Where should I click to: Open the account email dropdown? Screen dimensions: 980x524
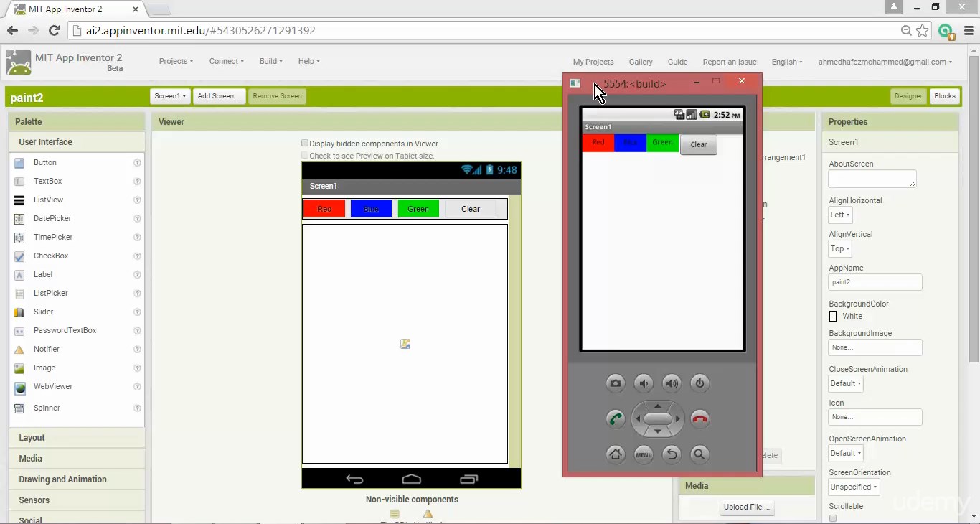click(x=885, y=62)
